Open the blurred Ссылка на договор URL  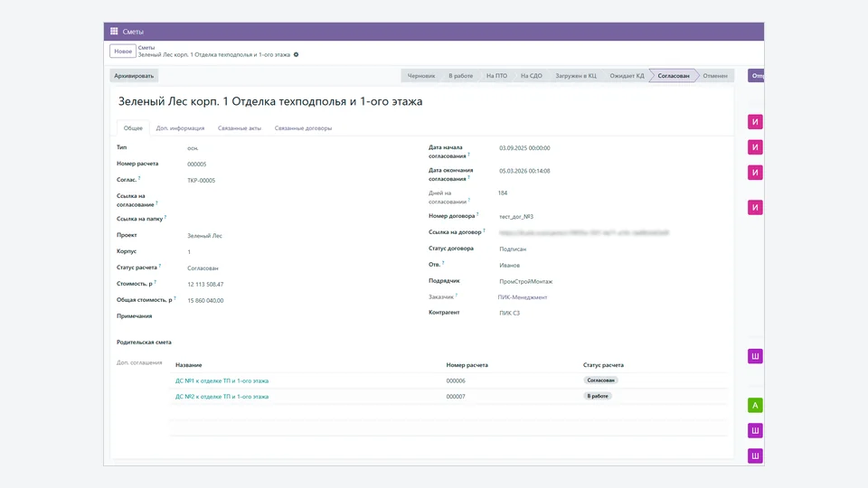coord(584,233)
